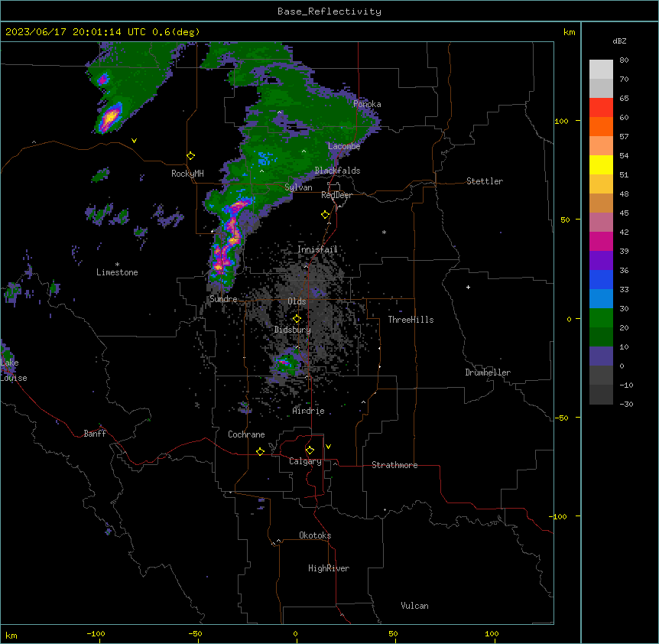
Task: Select the slate 0-10 dBZ legend swatch
Action: (601, 356)
